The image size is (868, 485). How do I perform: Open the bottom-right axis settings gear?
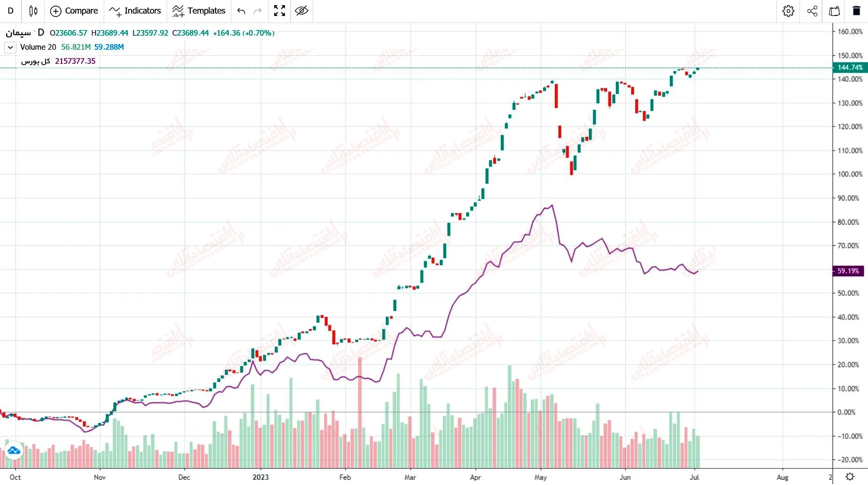[x=850, y=477]
